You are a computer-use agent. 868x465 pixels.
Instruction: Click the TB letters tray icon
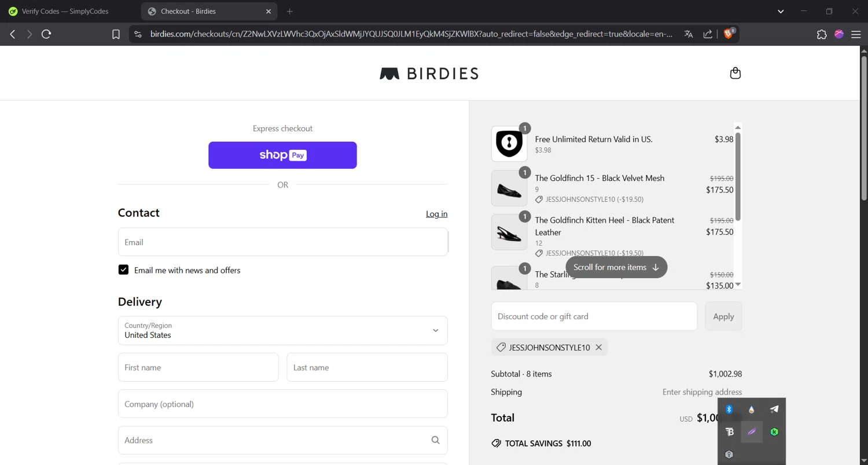point(729,431)
